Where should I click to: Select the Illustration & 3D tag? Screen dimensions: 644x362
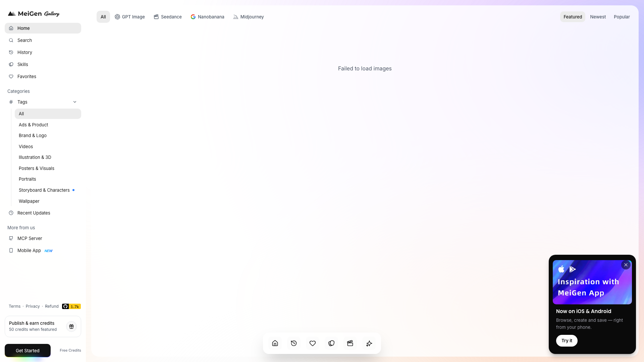(48, 157)
